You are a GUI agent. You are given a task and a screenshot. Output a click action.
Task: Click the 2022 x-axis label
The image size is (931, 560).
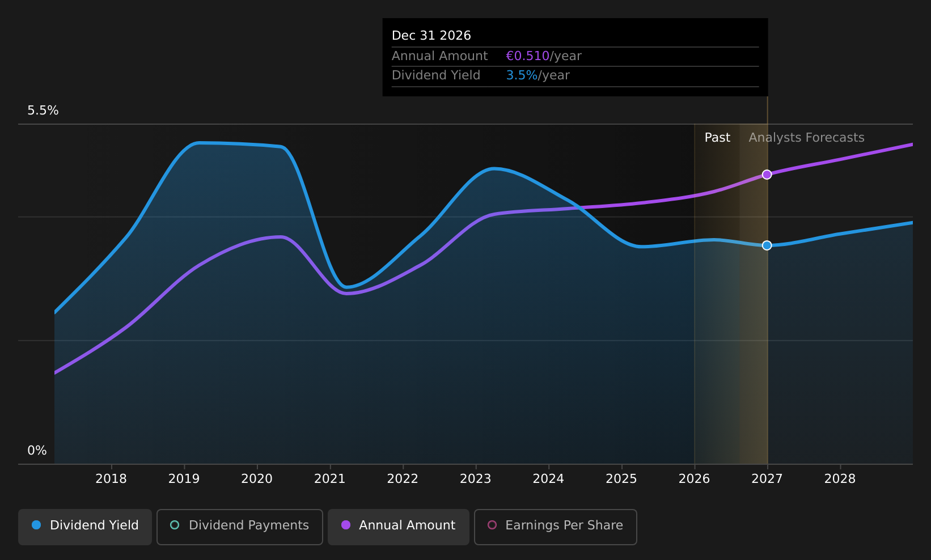[403, 479]
